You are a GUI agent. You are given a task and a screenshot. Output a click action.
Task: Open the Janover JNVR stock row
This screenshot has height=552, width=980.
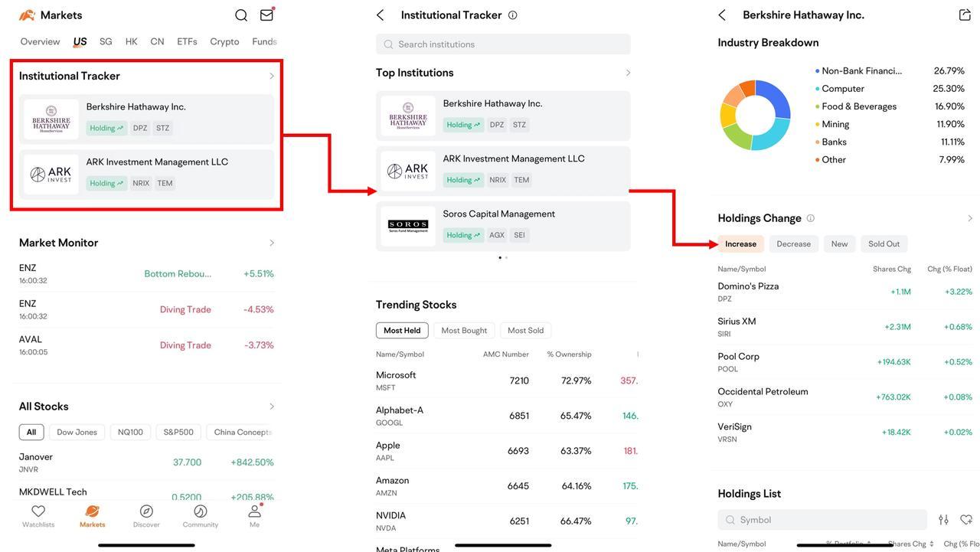146,462
